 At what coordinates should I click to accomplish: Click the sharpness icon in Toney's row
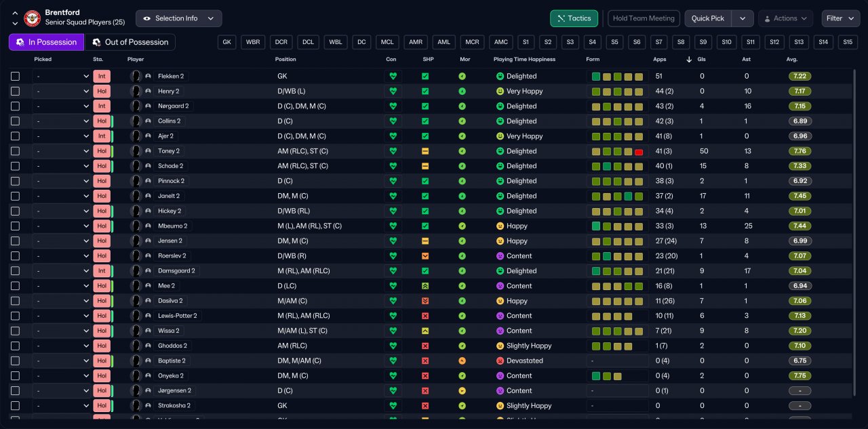click(425, 152)
